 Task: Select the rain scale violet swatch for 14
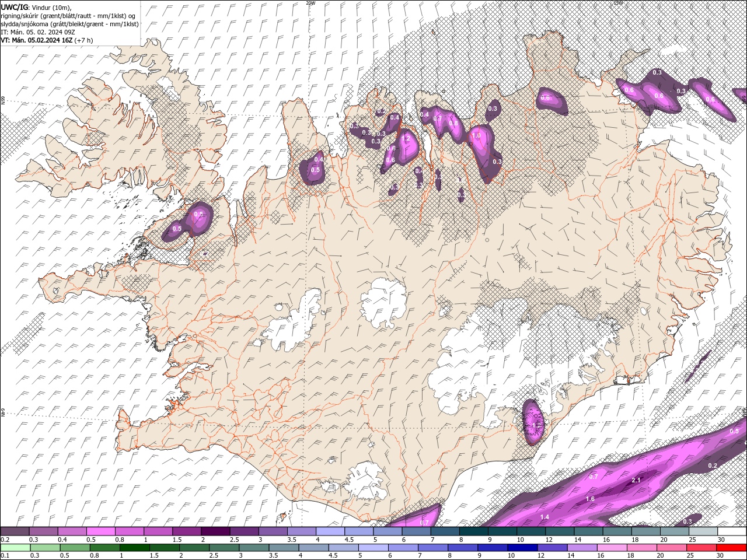(x=583, y=548)
